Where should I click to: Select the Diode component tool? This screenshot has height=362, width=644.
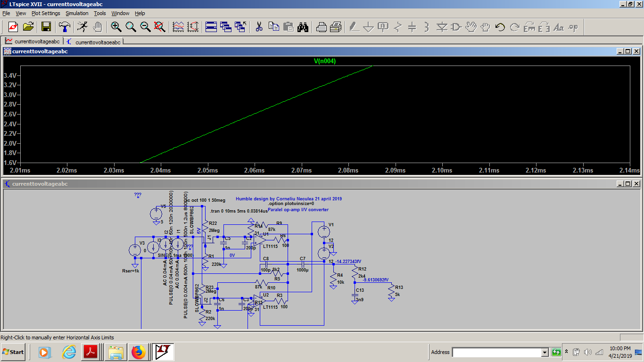(442, 27)
